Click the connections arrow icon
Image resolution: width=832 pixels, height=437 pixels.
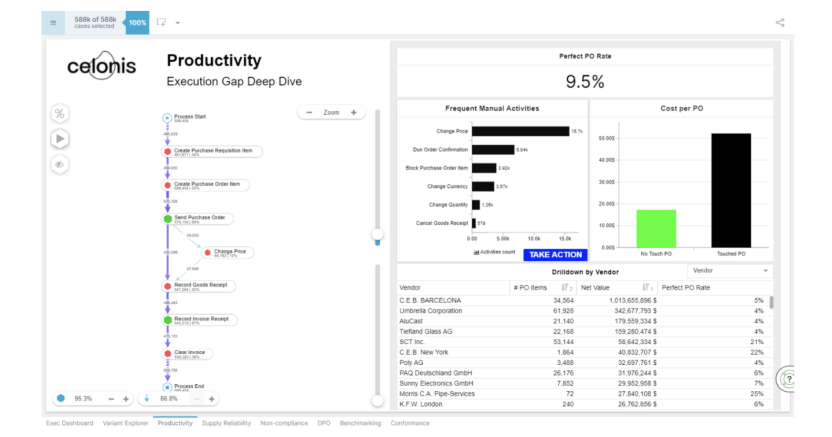click(x=147, y=398)
